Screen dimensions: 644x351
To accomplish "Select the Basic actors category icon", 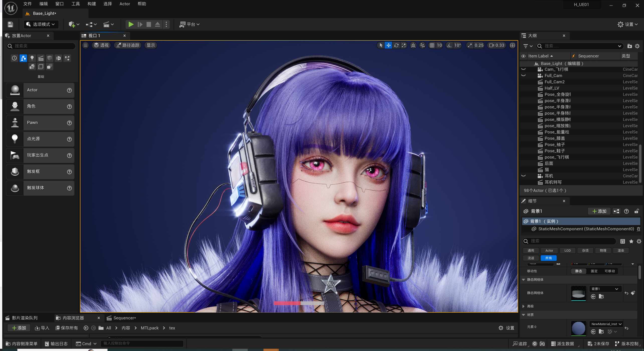I will [23, 58].
